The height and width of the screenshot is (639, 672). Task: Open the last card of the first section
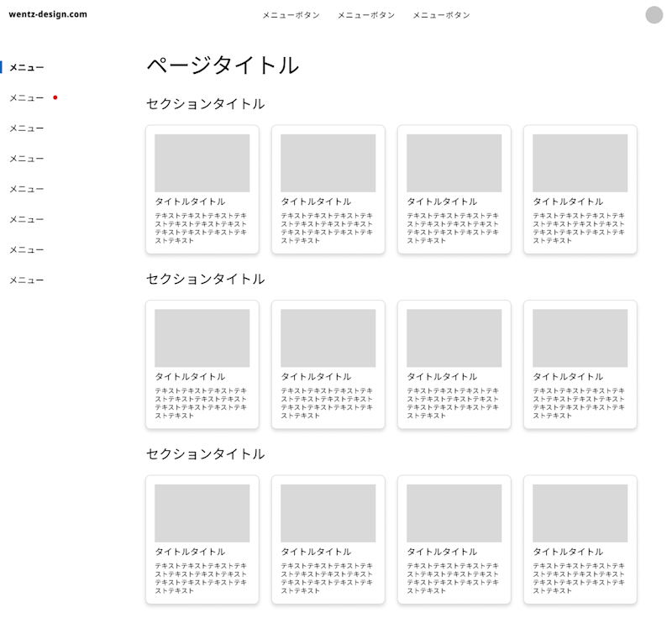tap(580, 188)
